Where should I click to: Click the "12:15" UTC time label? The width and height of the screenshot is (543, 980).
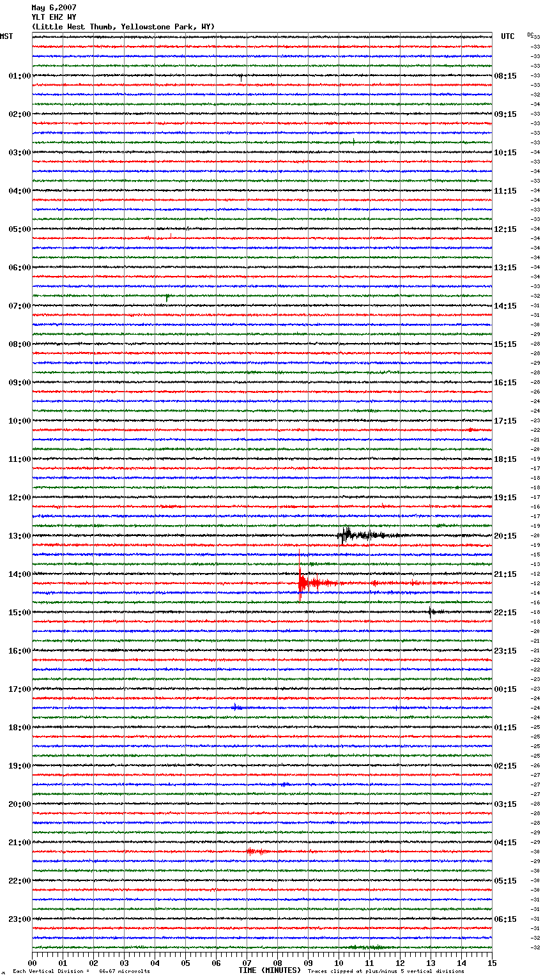tap(505, 229)
